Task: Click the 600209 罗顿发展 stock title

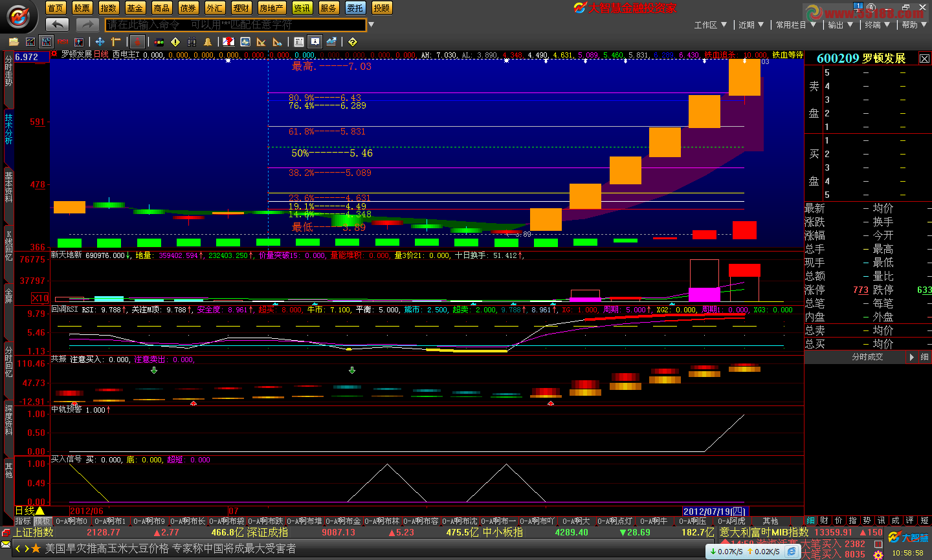Action: [x=861, y=58]
